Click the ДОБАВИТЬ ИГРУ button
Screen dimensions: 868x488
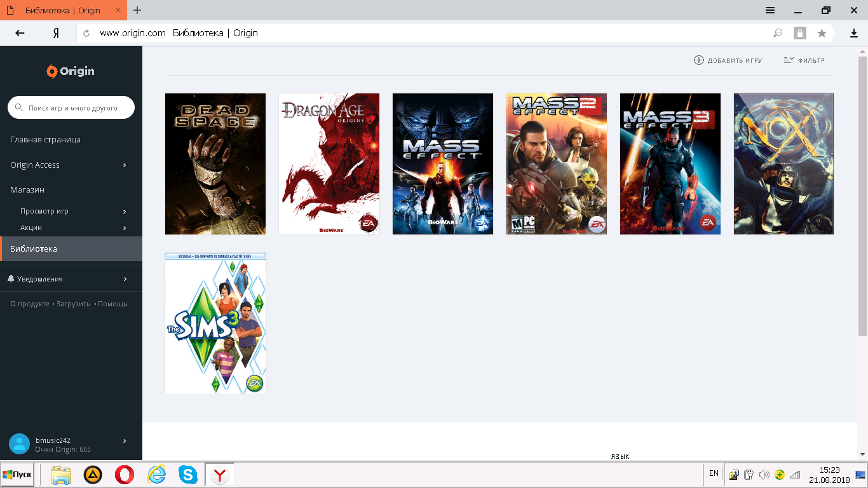click(728, 60)
